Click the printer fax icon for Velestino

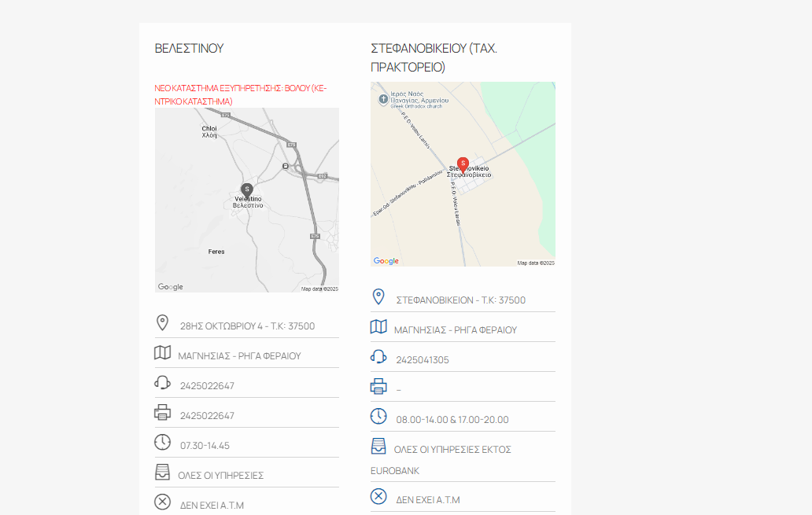point(162,412)
